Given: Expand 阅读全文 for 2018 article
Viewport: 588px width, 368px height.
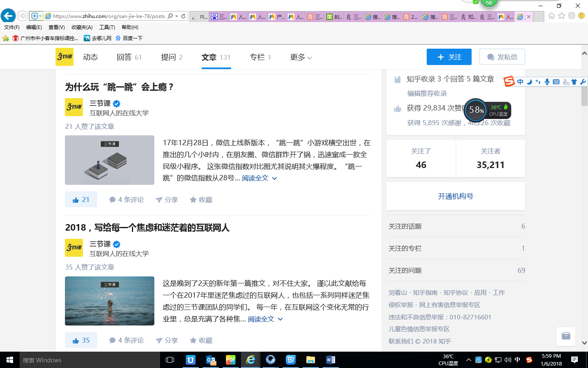Looking at the screenshot, I should tap(265, 319).
